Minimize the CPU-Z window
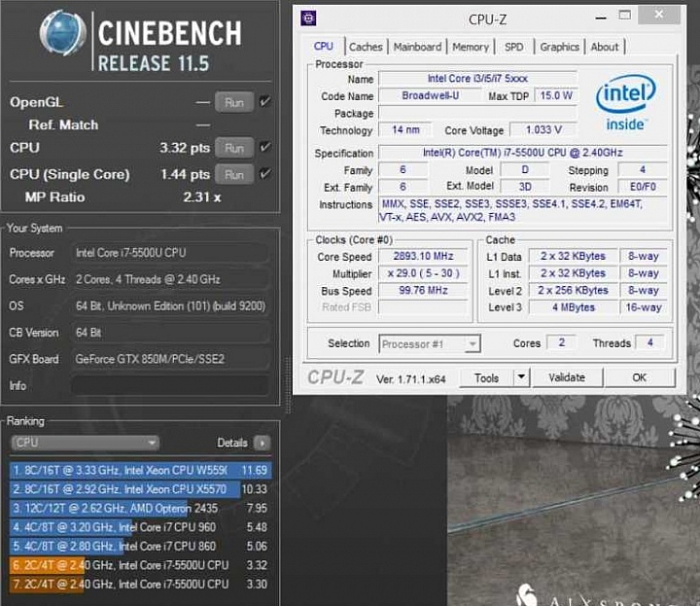700x606 pixels. (x=601, y=18)
